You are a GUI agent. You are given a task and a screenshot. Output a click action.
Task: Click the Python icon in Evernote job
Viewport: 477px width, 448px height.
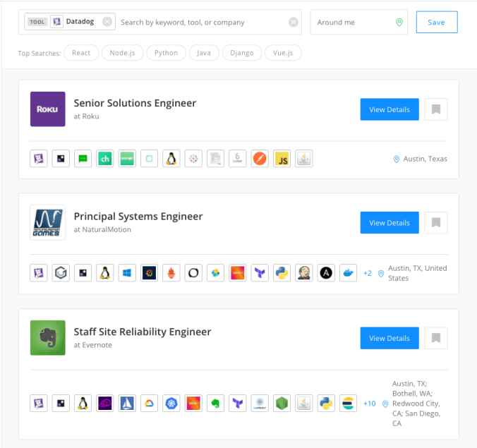[x=326, y=404]
